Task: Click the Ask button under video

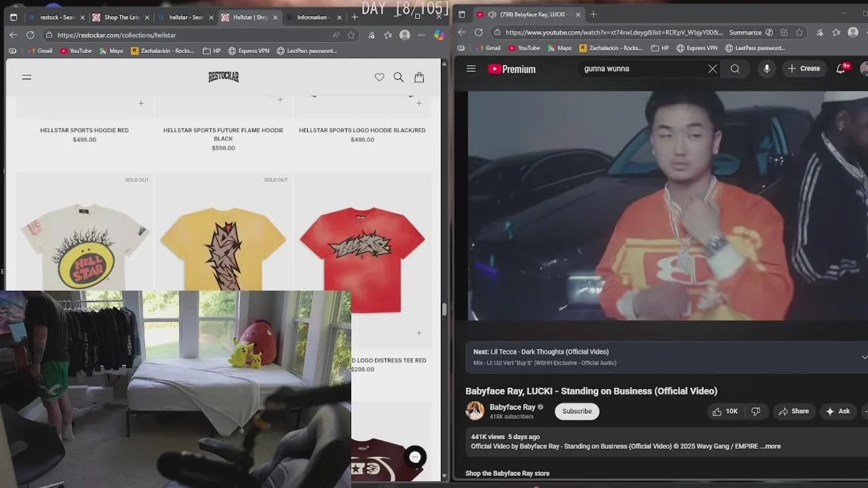Action: point(837,411)
